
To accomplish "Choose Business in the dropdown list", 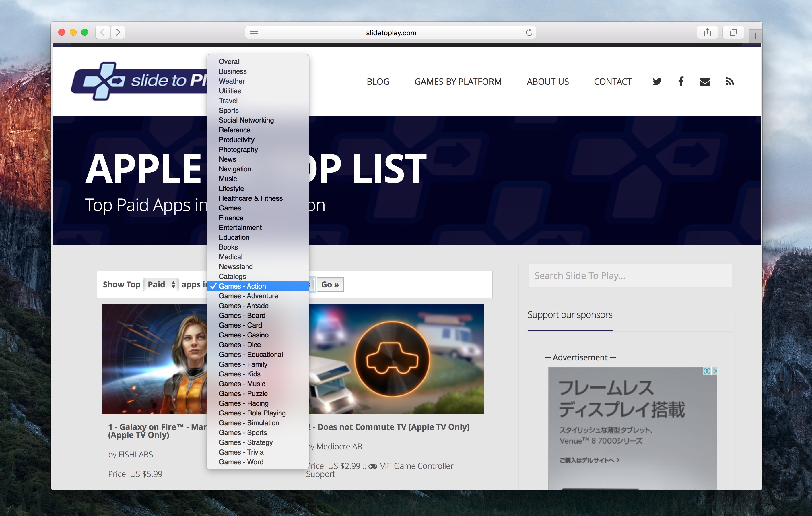I will pyautogui.click(x=258, y=71).
